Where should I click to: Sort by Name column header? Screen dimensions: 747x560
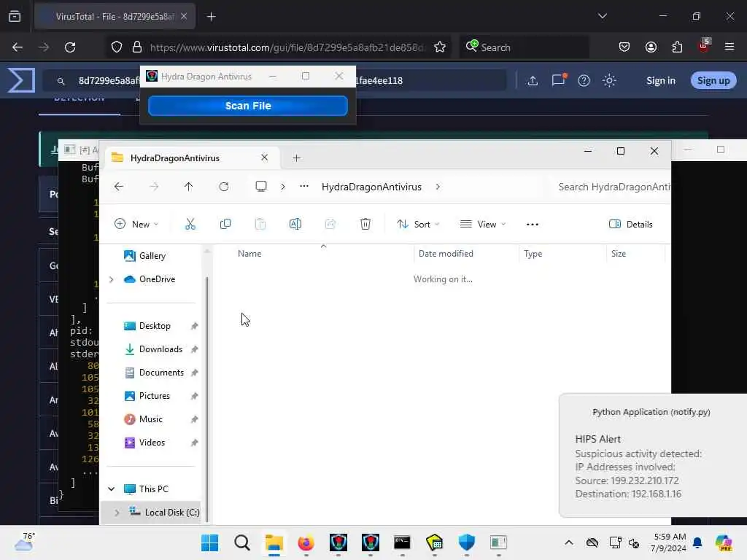(249, 254)
